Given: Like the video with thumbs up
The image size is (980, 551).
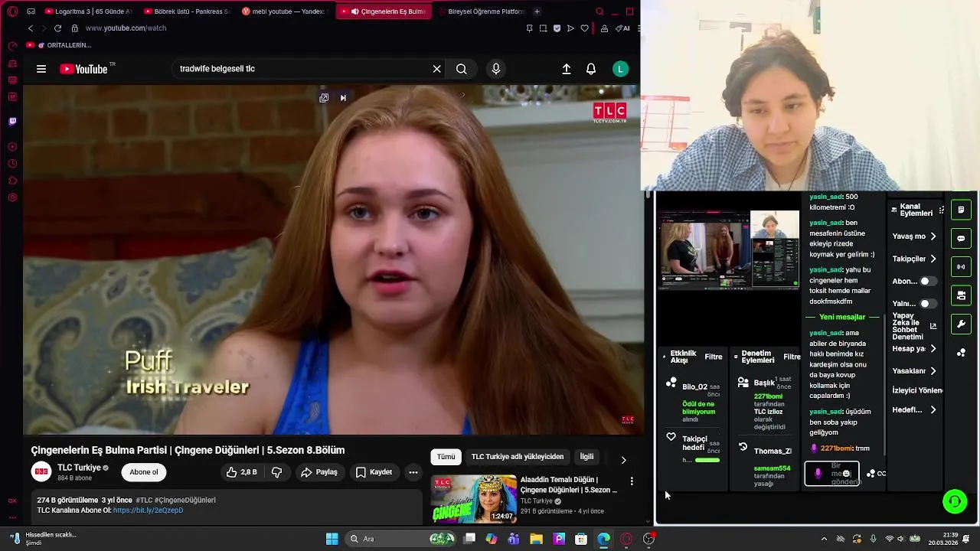Looking at the screenshot, I should click(x=241, y=472).
